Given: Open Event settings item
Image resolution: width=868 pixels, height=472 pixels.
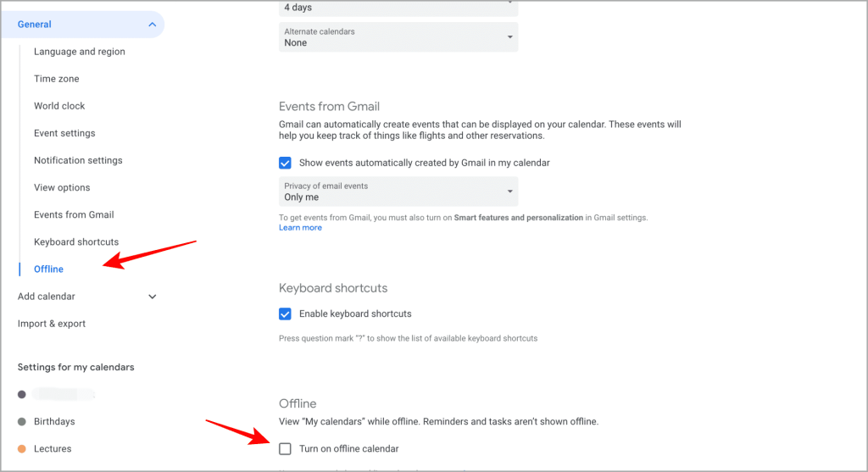Looking at the screenshot, I should point(64,133).
